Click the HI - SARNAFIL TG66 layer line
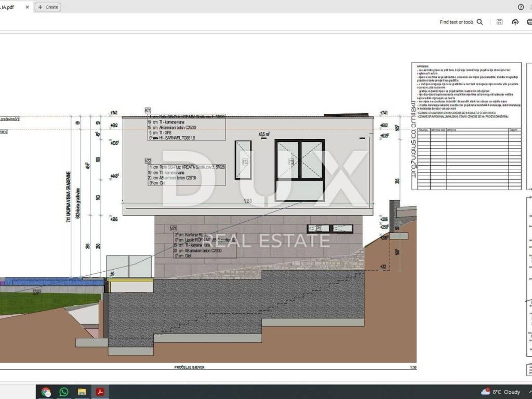 (171, 138)
